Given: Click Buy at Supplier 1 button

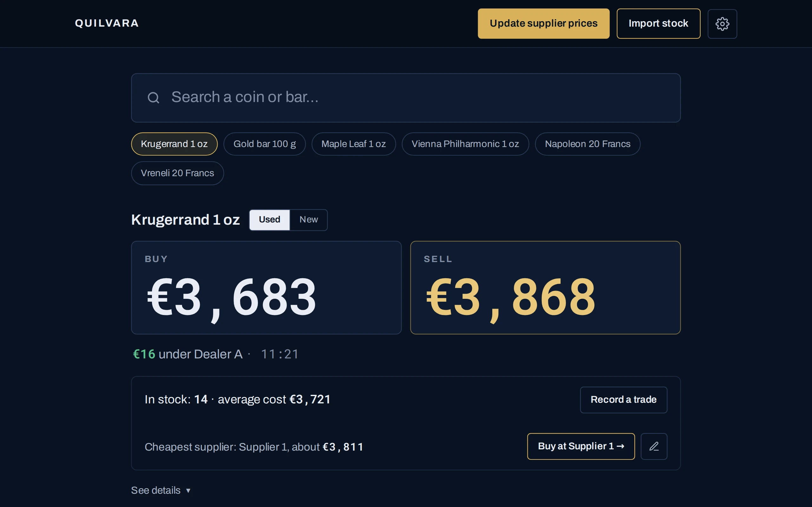Looking at the screenshot, I should (581, 446).
